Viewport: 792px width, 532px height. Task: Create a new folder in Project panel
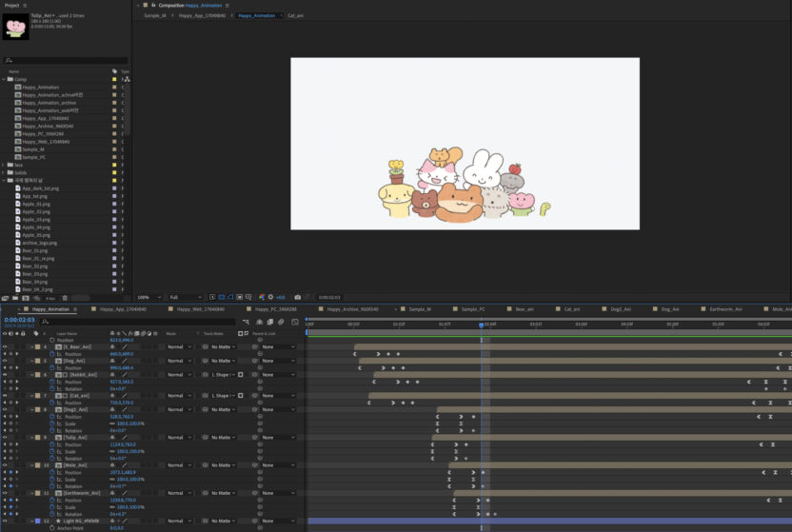tap(16, 298)
